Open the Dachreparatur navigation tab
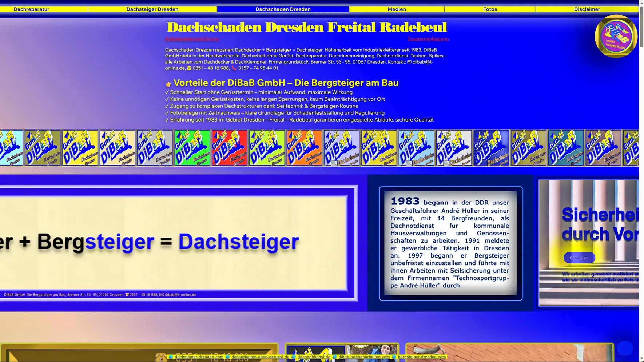Image resolution: width=644 pixels, height=362 pixels. [32, 9]
